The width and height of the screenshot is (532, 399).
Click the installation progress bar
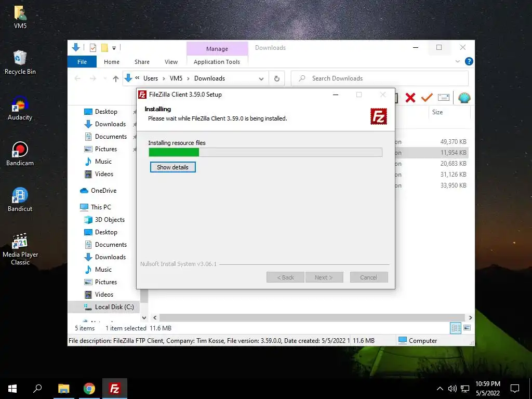click(265, 152)
